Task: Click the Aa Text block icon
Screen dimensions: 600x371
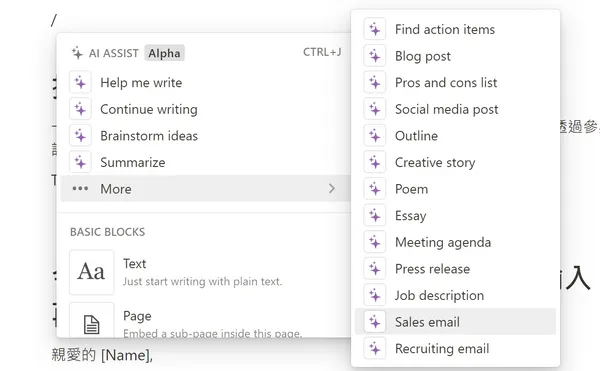Action: coord(91,272)
